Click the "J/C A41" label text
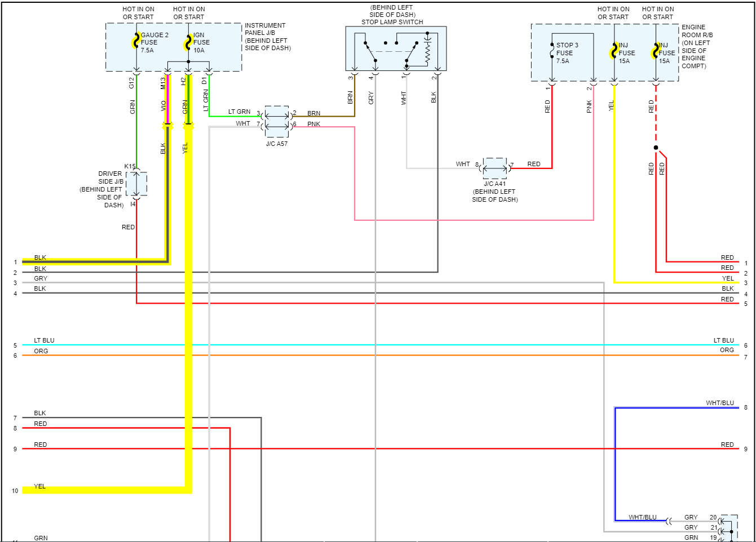756x542 pixels. [x=495, y=184]
